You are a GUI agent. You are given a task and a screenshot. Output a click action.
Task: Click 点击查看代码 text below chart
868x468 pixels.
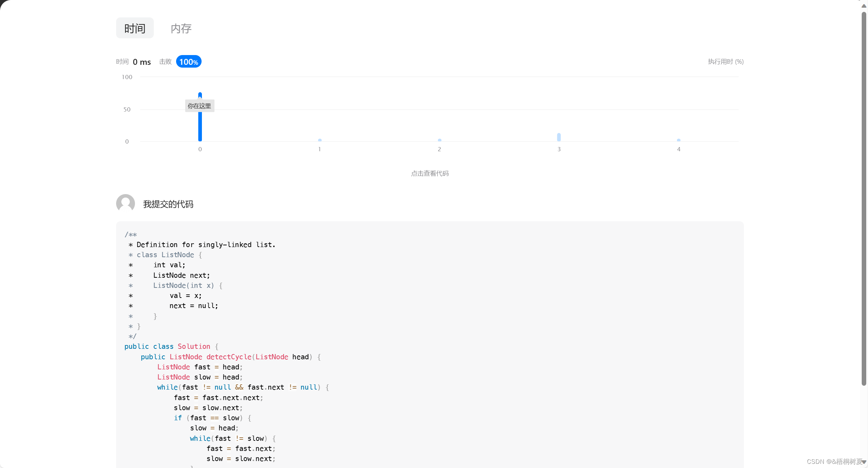coord(430,174)
